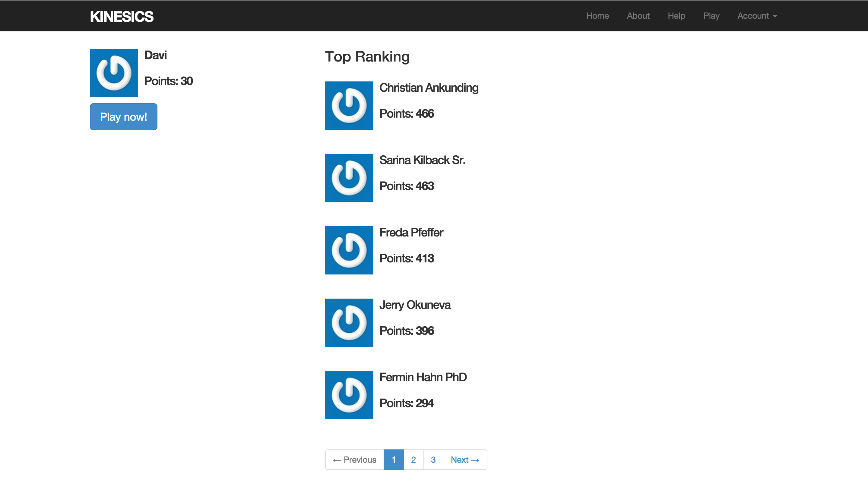The width and height of the screenshot is (868, 485).
Task: Open the About nav item
Action: [x=638, y=16]
